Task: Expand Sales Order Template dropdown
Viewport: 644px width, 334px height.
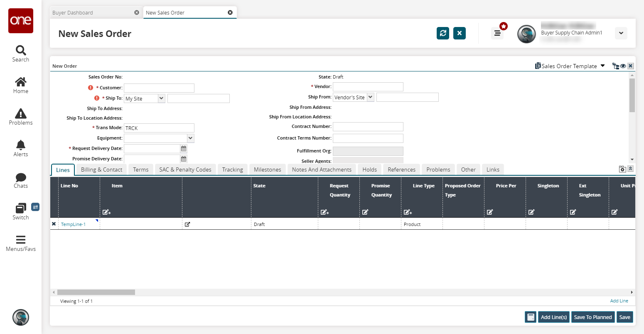Action: 602,66
